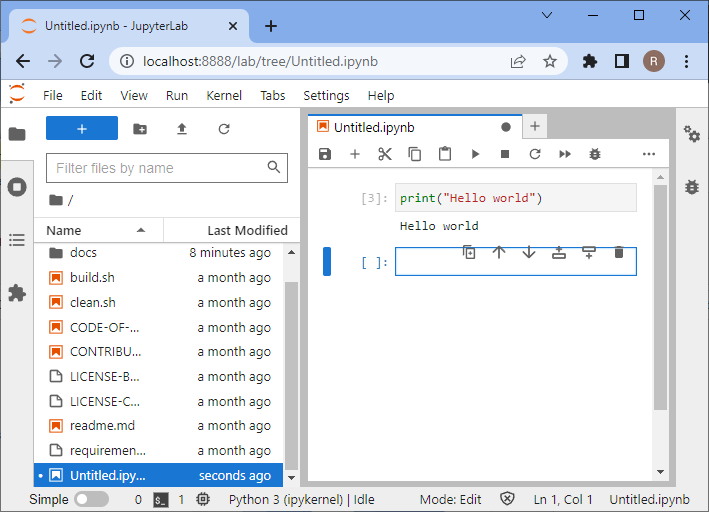Delete the active cell with the trash icon
709x512 pixels.
pos(619,253)
